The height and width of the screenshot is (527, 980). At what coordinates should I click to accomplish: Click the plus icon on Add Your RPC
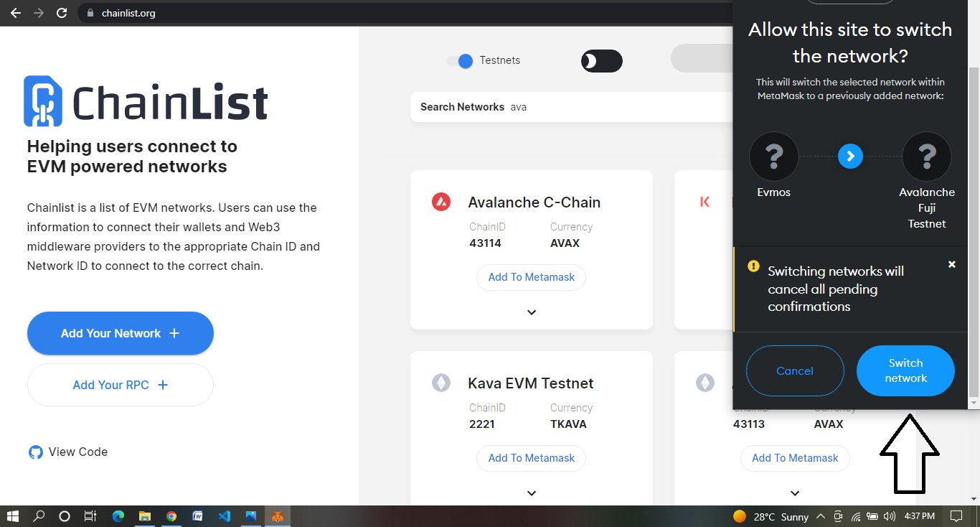point(162,385)
